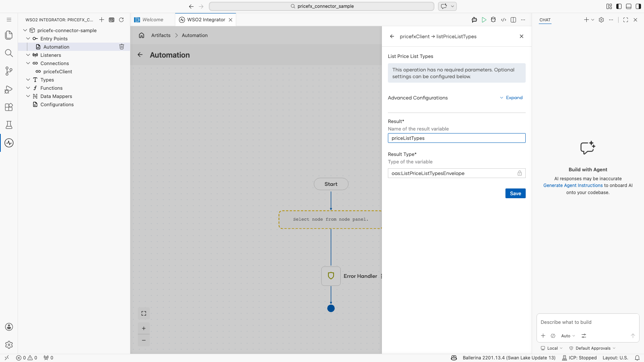Zoom in on the flow diagram
Image resolution: width=644 pixels, height=362 pixels.
coord(144,328)
